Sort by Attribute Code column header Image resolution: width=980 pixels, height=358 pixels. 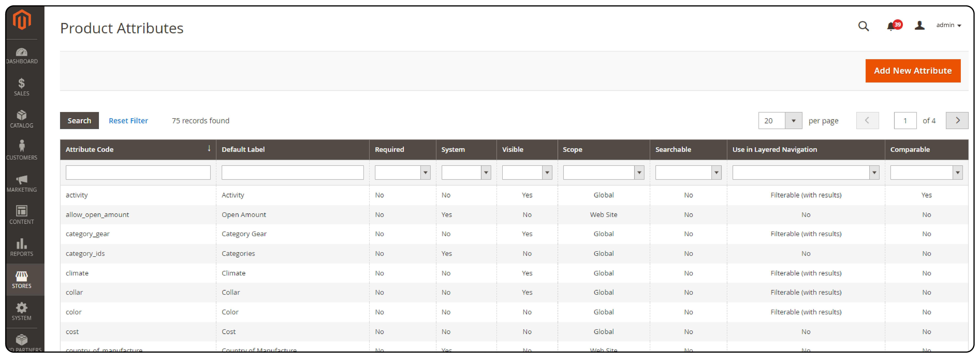pyautogui.click(x=138, y=150)
